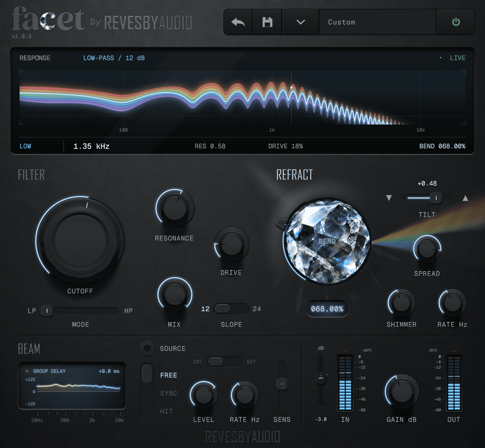Toggle the INT/EXT source switch
This screenshot has width=485, height=448.
224,362
